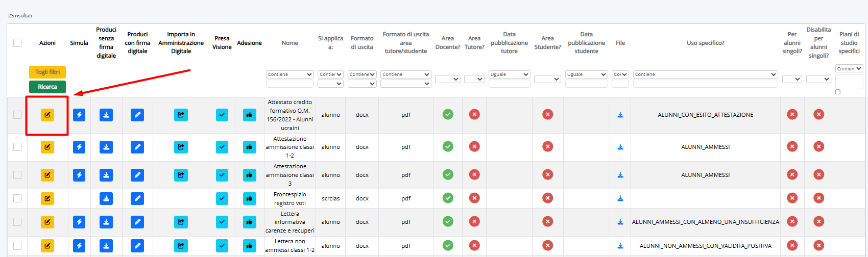Click the Togli filtri button
The image size is (868, 257).
click(x=47, y=72)
